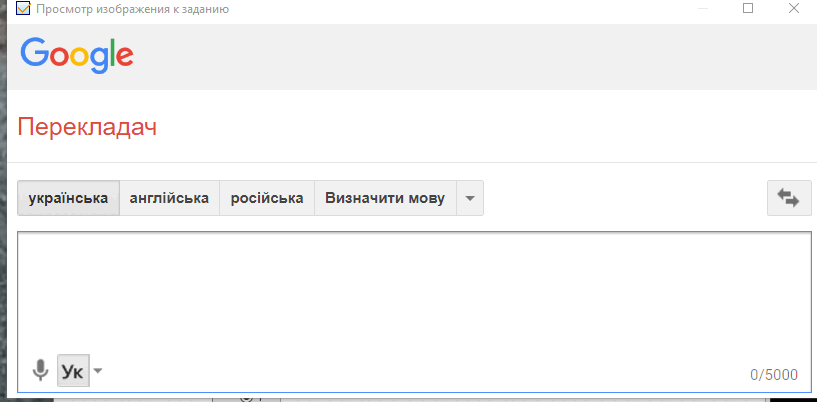Expand the source language list arrow
Viewport: 817px width, 402px height.
coord(470,198)
